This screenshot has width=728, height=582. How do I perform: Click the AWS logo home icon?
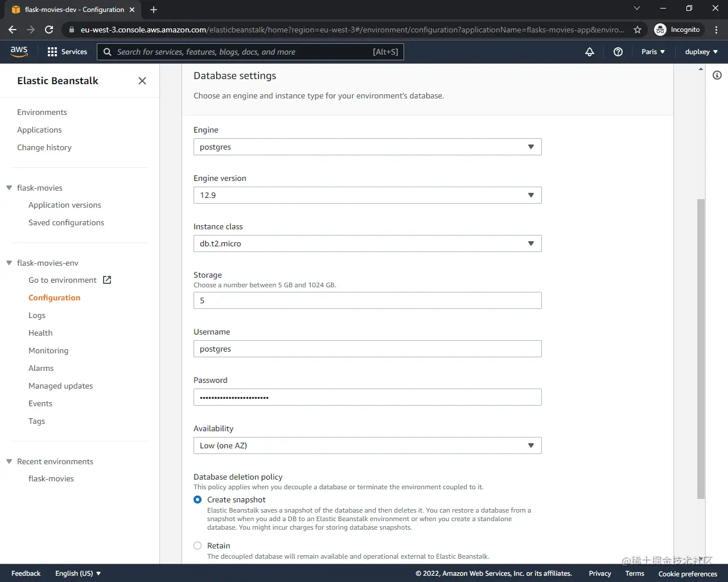tap(19, 51)
